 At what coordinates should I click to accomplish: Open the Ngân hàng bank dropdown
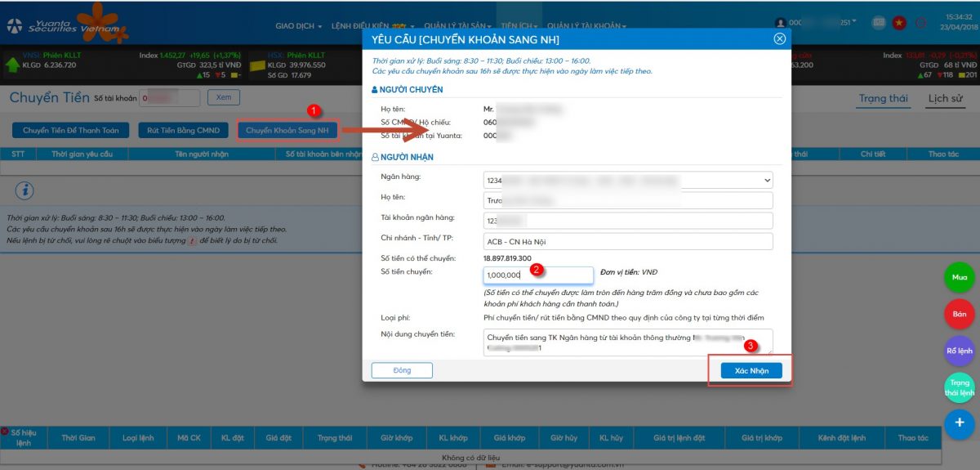pos(627,180)
